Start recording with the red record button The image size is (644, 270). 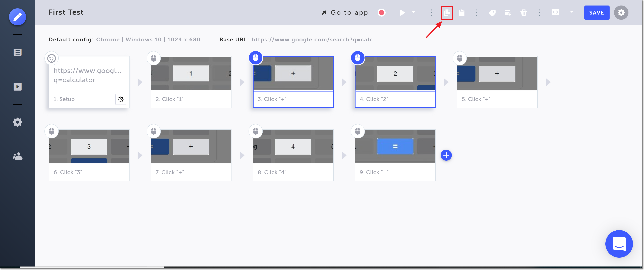coord(381,13)
